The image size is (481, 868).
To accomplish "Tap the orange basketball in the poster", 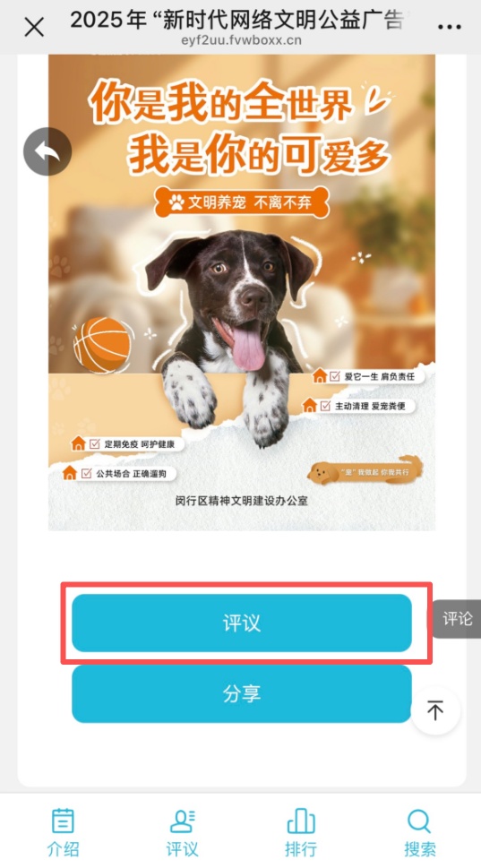I will [103, 344].
